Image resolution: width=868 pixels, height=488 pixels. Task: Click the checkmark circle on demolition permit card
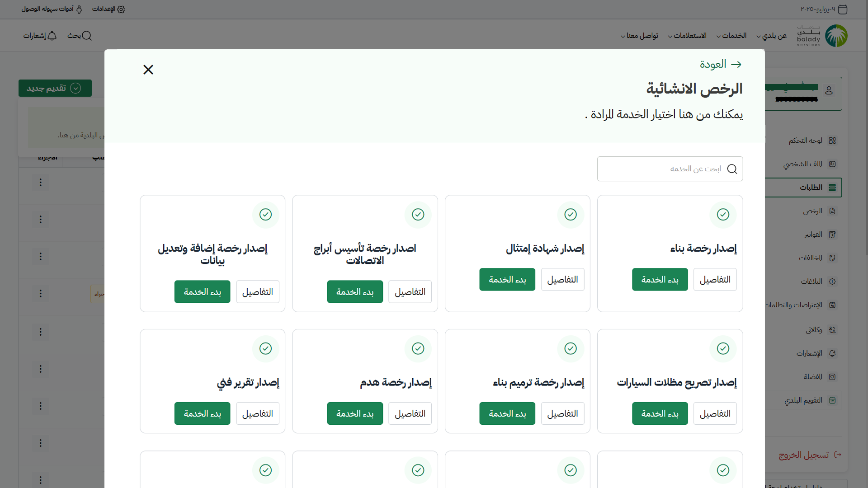click(418, 348)
